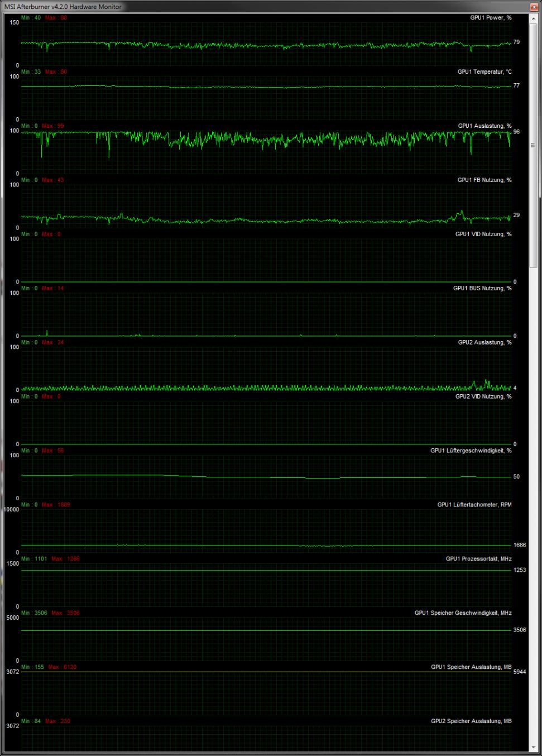Screen dimensions: 542x756
Task: Click the current GPU1 Power value 79
Action: pyautogui.click(x=516, y=42)
